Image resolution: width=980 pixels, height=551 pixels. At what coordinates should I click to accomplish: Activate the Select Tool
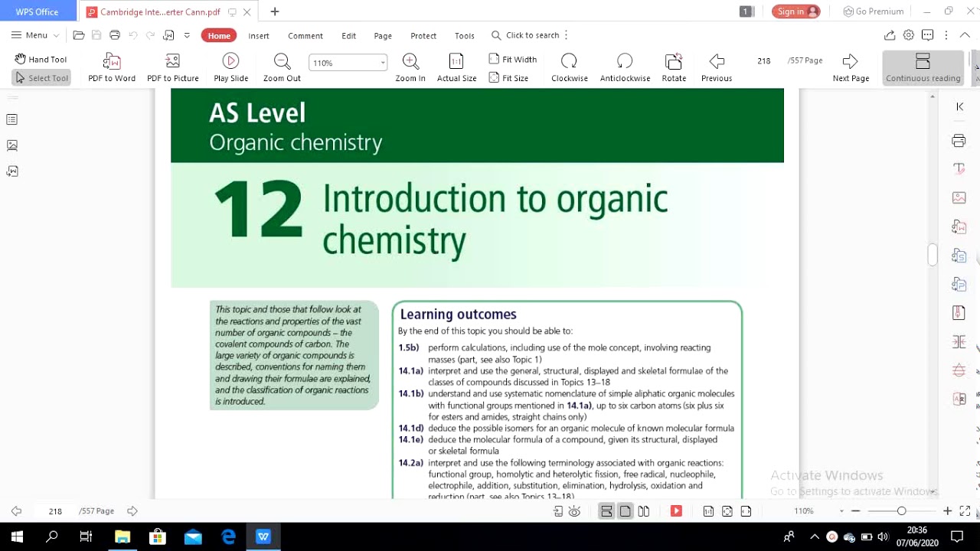41,77
